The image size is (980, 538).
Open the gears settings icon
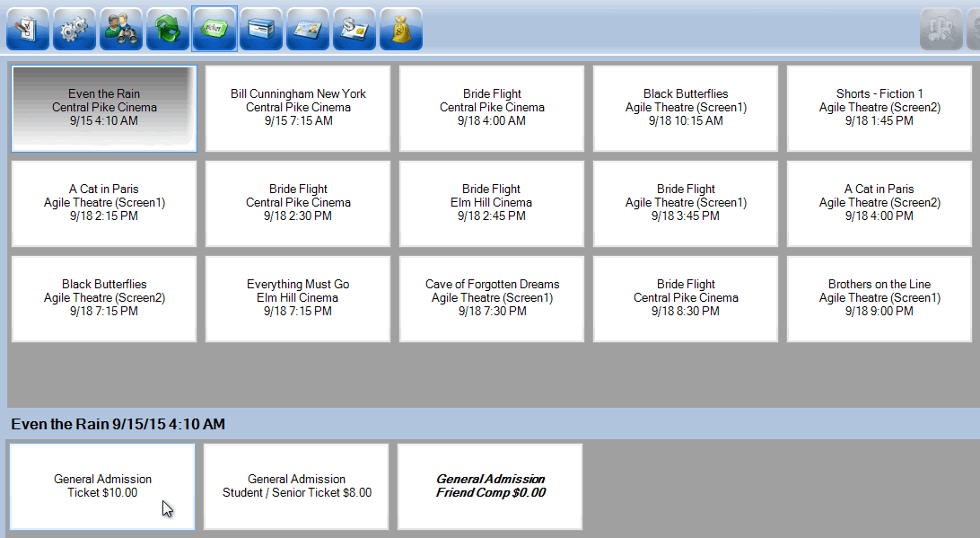point(74,29)
